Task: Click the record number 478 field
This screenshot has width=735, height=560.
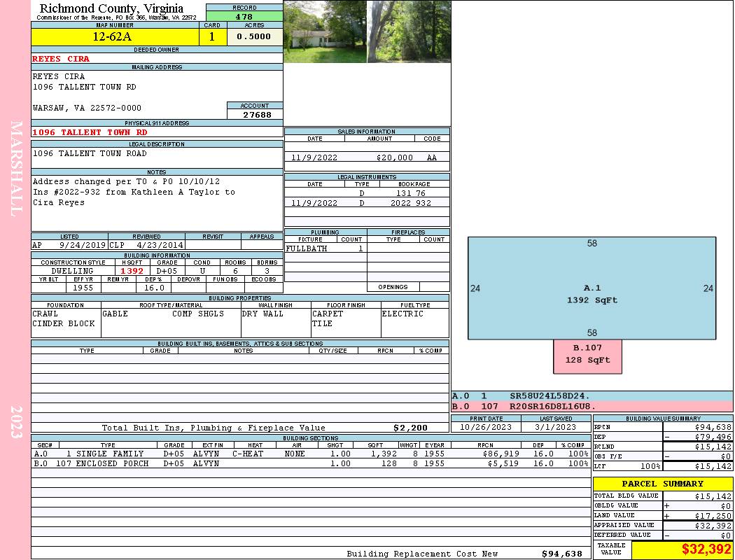Action: coord(244,16)
